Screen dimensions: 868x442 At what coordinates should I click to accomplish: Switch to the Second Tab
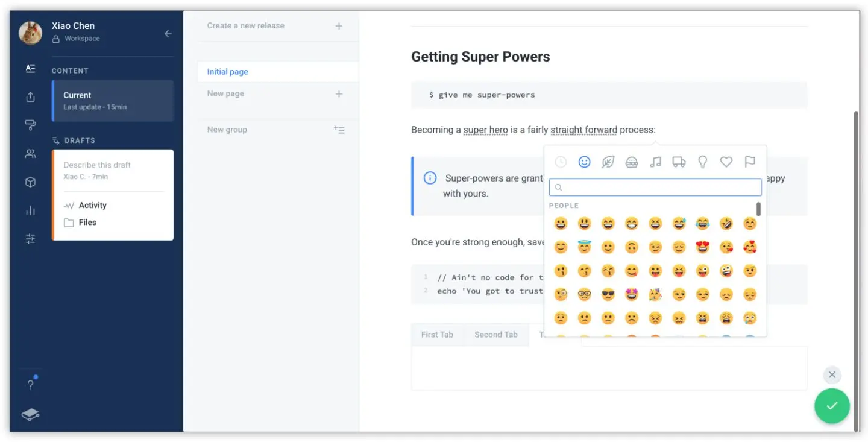click(x=495, y=335)
